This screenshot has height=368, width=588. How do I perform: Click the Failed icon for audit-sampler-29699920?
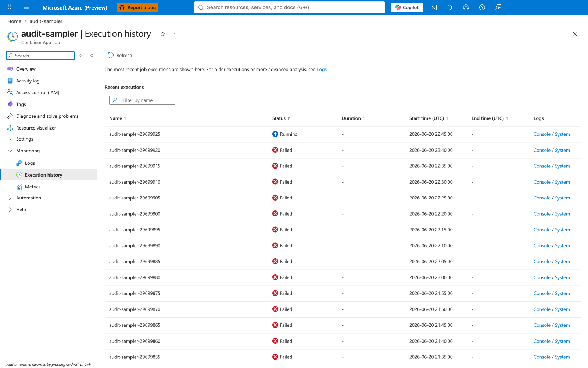click(275, 150)
